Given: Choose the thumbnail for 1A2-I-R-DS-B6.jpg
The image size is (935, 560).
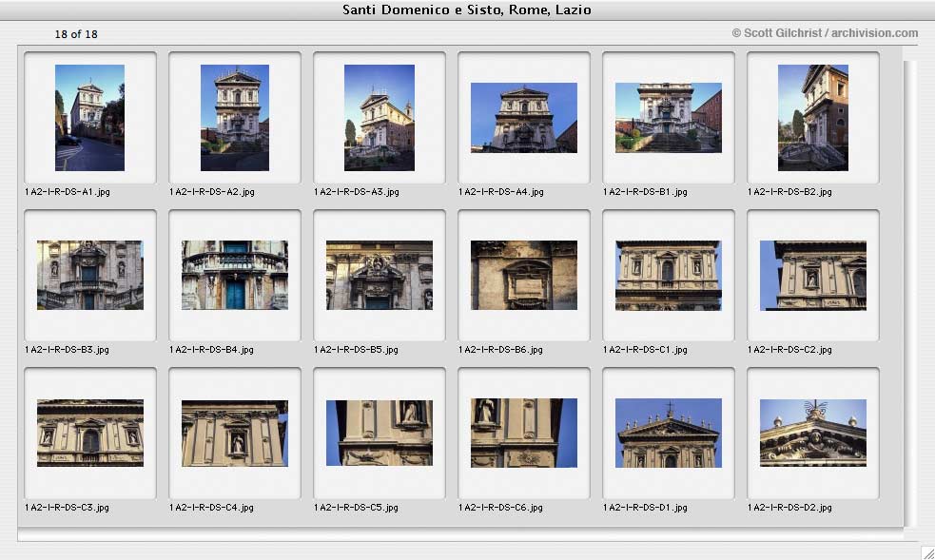Looking at the screenshot, I should 524,275.
